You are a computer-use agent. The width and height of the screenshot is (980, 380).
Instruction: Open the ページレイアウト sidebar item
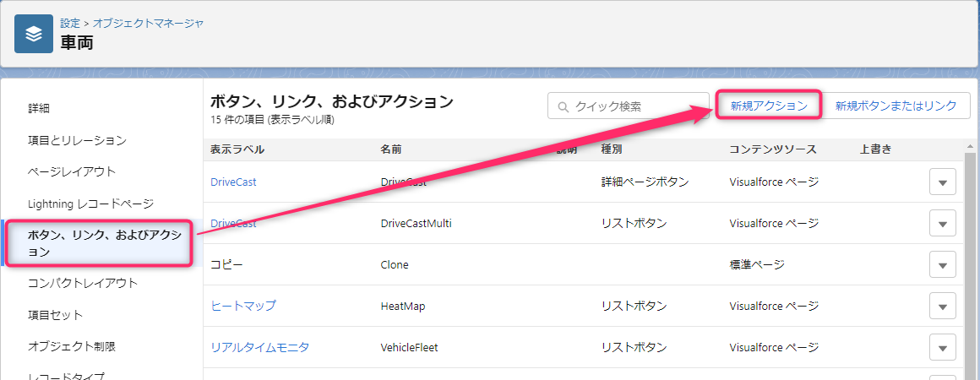72,171
